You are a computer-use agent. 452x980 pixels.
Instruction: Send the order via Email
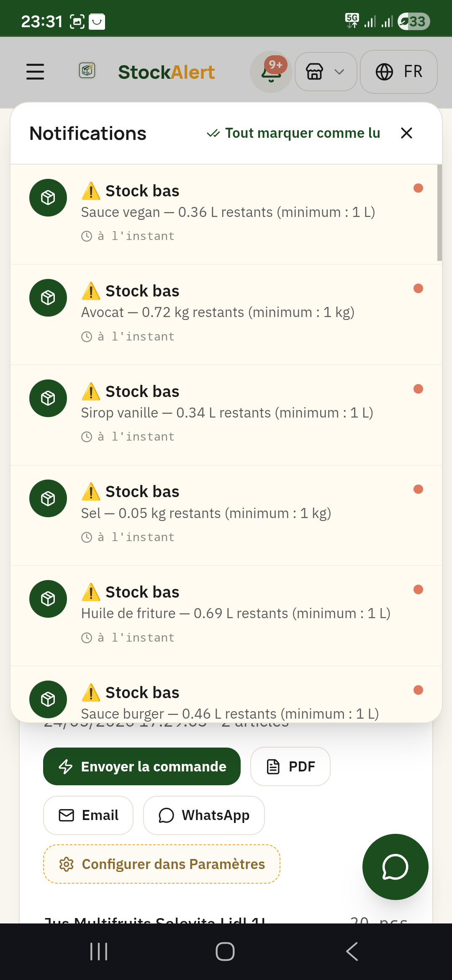[88, 815]
